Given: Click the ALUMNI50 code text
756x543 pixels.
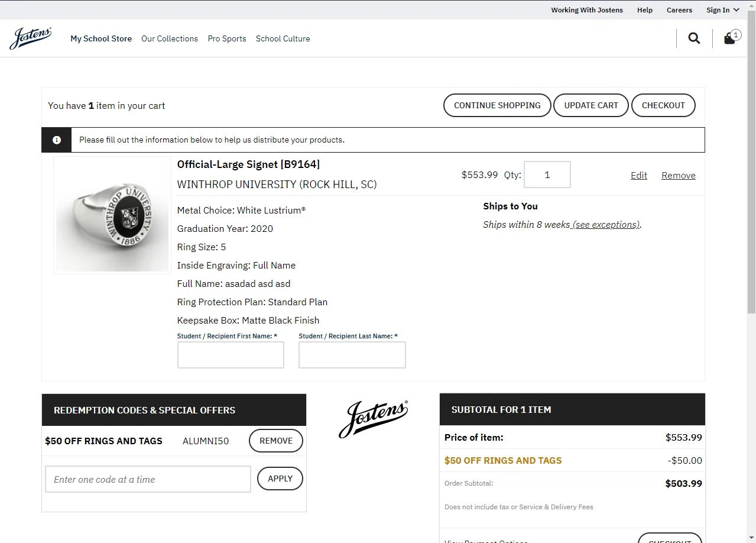Looking at the screenshot, I should pos(206,441).
